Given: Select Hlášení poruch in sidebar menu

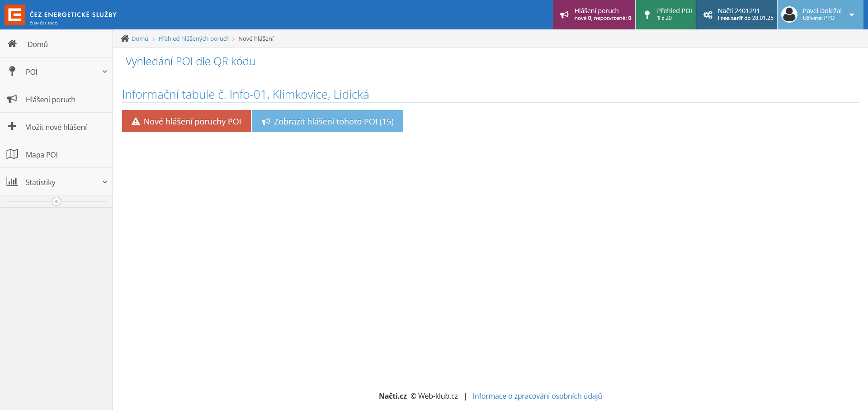Looking at the screenshot, I should [50, 100].
